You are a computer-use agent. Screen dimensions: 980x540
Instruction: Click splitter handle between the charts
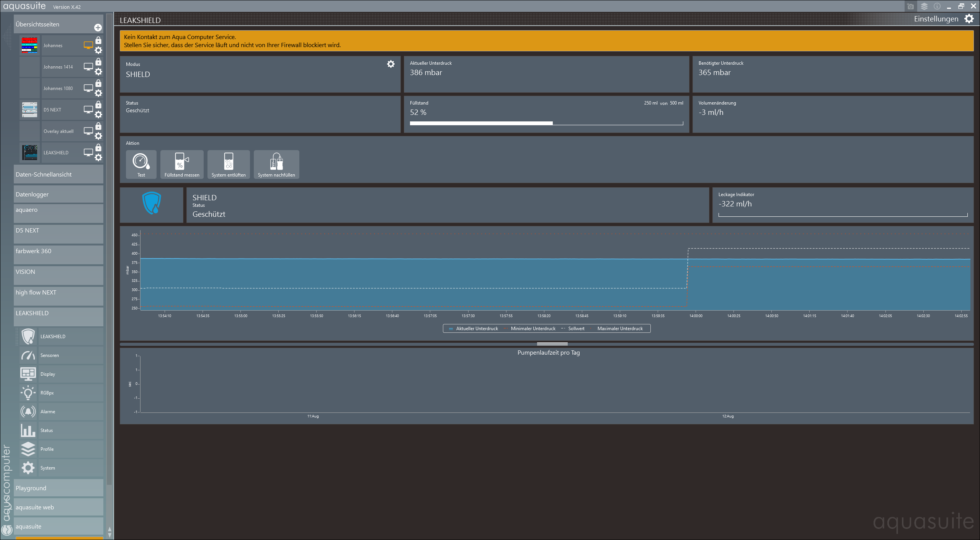pyautogui.click(x=552, y=344)
